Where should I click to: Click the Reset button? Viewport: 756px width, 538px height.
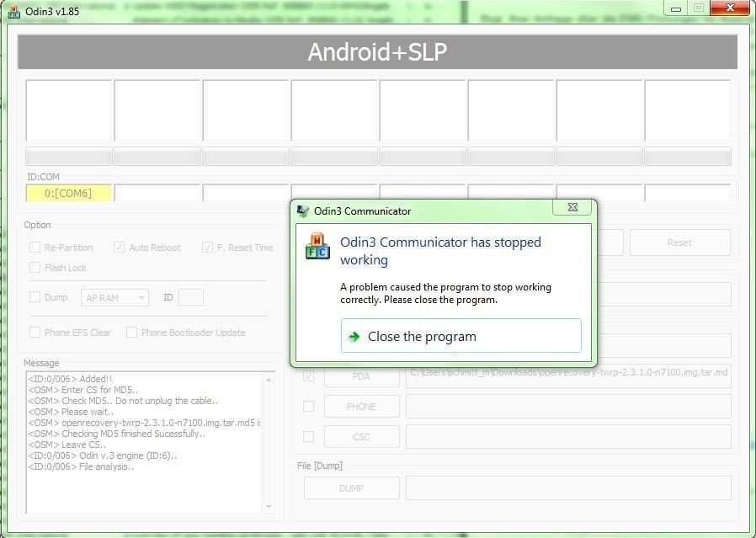[680, 242]
